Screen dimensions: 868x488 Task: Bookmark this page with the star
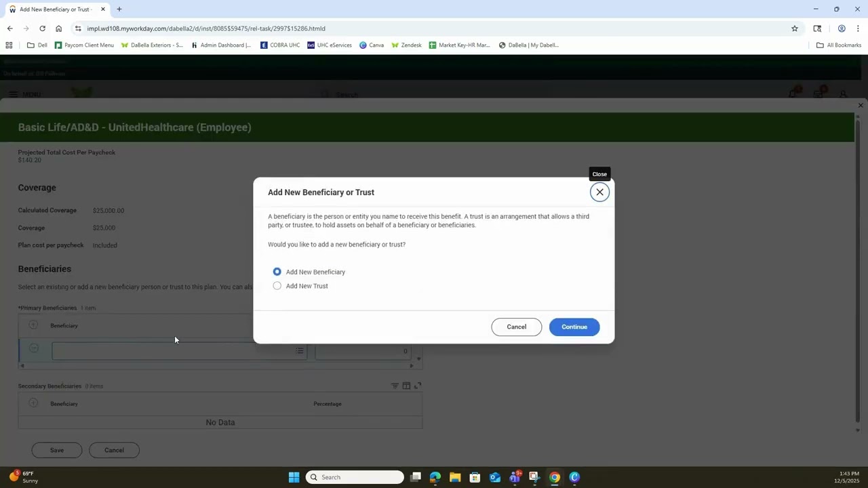click(795, 28)
